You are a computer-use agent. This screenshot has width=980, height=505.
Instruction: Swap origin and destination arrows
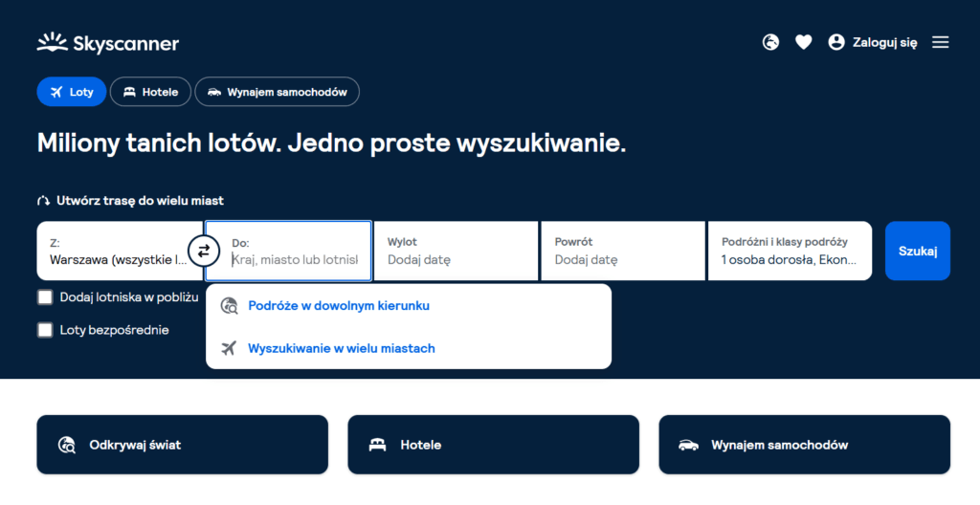(204, 252)
